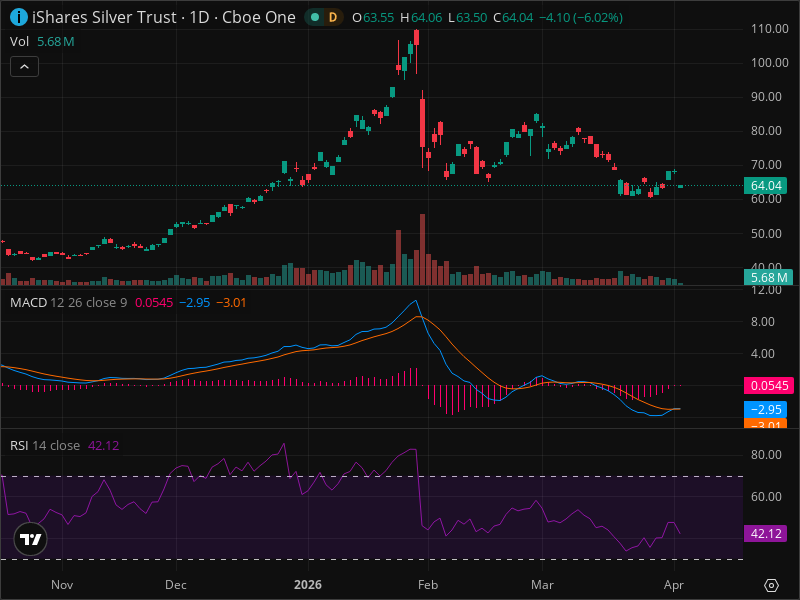Click the 80.00 label on the price axis
800x600 pixels.
point(766,131)
